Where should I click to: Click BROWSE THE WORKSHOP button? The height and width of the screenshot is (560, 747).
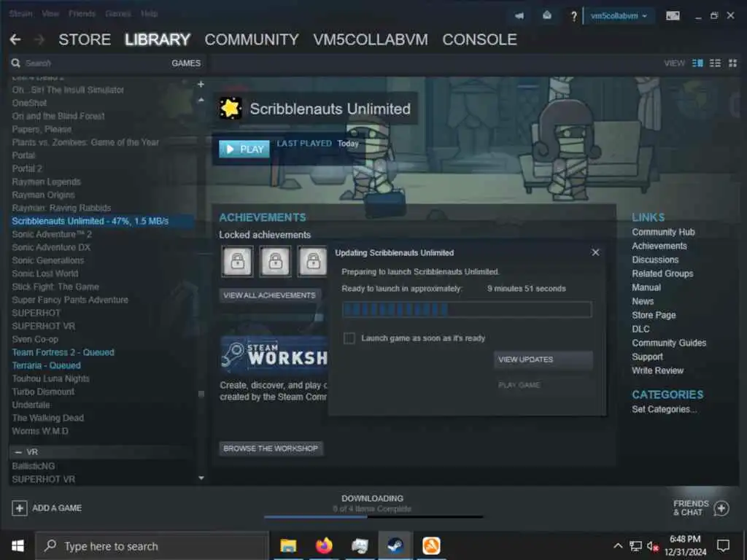click(271, 448)
